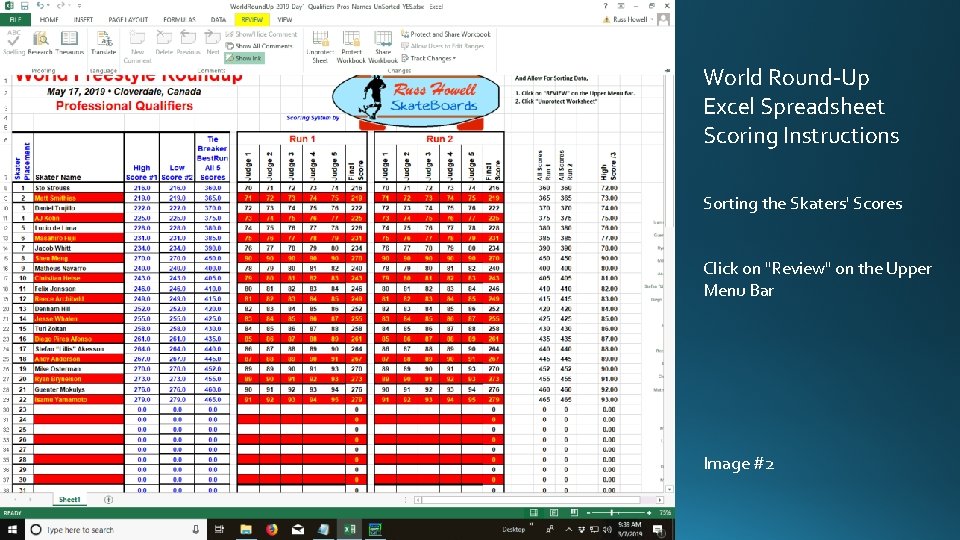
Task: Click the Run 1 header cell
Action: click(302, 139)
